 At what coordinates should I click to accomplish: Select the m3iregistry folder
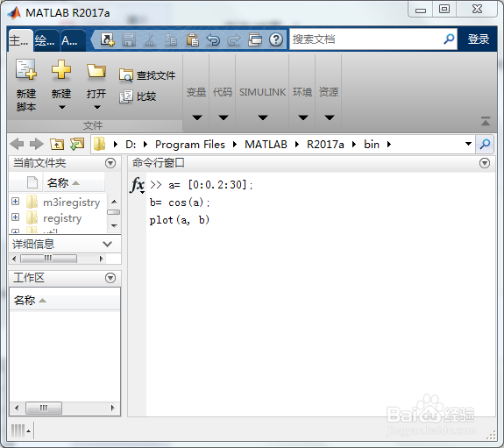pyautogui.click(x=71, y=203)
